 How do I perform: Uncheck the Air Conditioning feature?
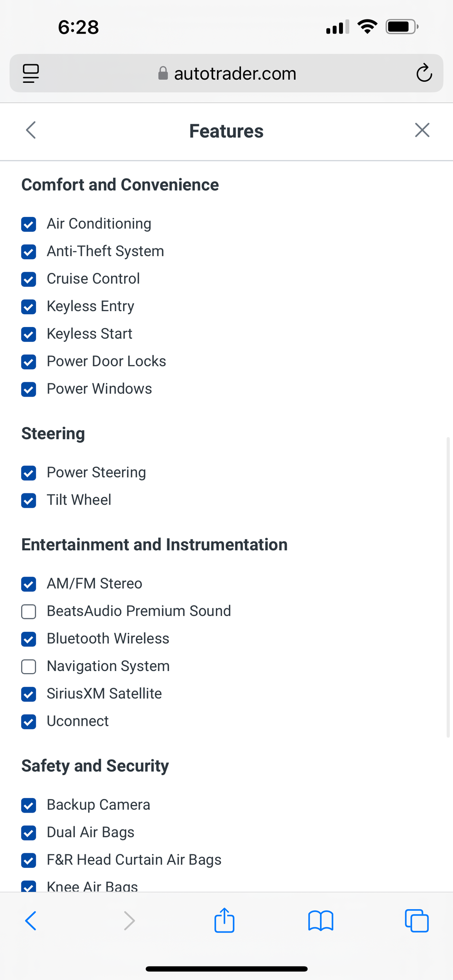[x=29, y=224]
